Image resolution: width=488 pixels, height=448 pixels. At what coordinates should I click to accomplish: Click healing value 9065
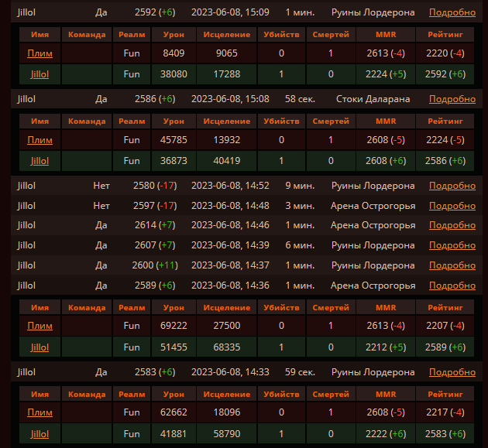point(226,53)
